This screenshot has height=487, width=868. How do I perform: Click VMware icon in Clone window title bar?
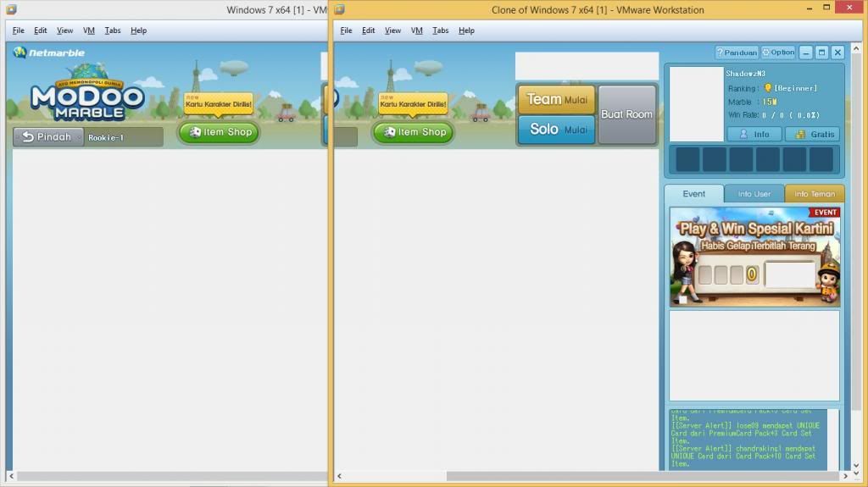(339, 9)
